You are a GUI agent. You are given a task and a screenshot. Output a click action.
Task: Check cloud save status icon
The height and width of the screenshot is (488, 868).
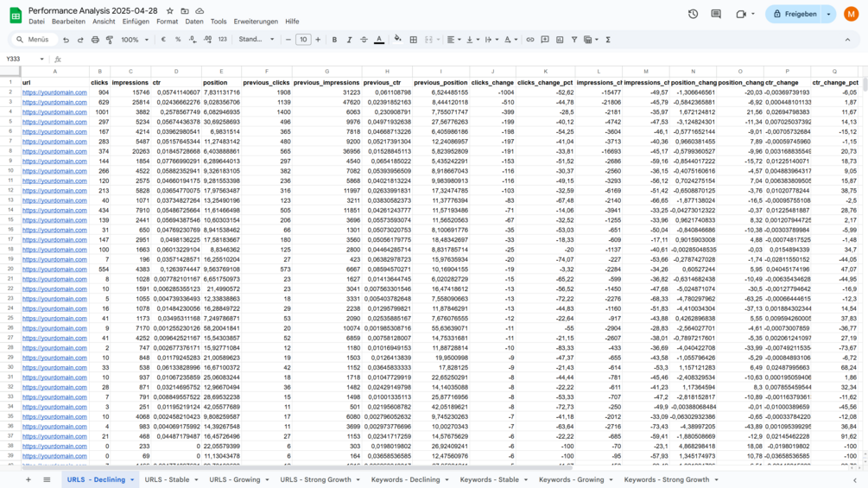[200, 11]
